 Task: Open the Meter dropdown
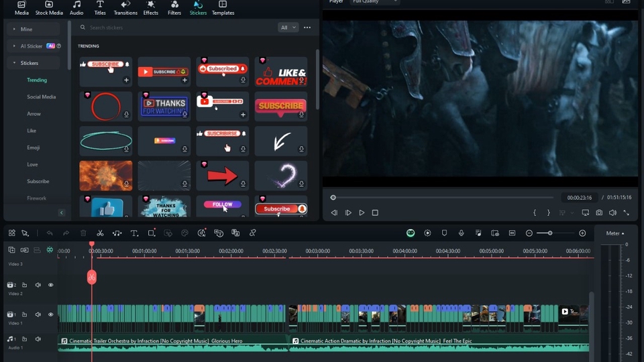(x=614, y=233)
